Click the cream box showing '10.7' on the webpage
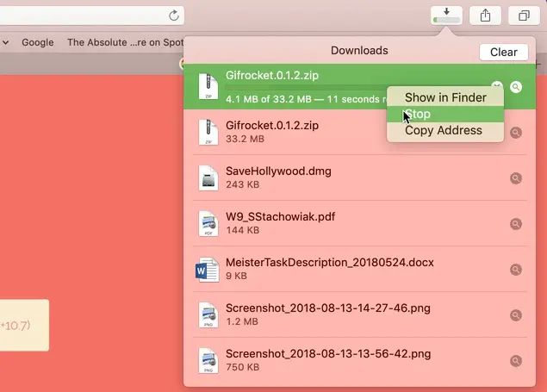This screenshot has height=392, width=547. [24, 325]
